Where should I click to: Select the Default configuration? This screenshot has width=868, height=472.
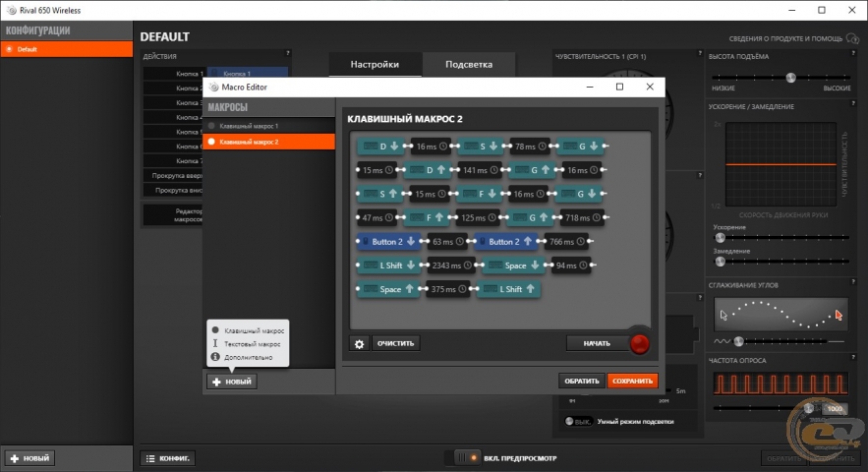(x=67, y=49)
